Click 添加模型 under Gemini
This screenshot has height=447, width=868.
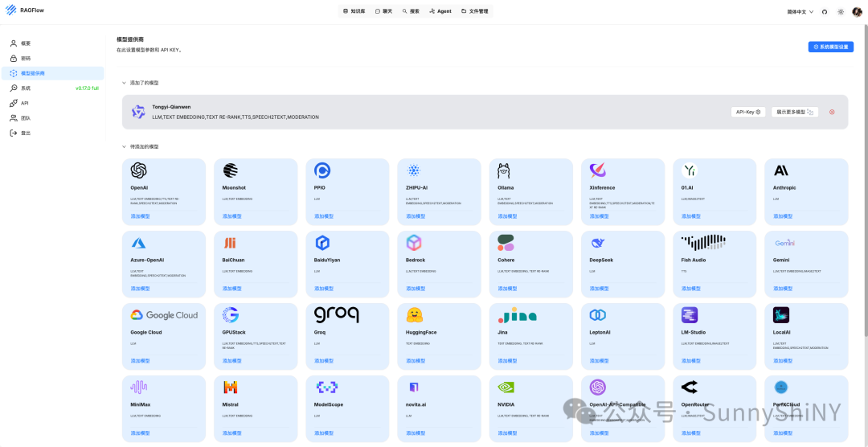coord(784,289)
